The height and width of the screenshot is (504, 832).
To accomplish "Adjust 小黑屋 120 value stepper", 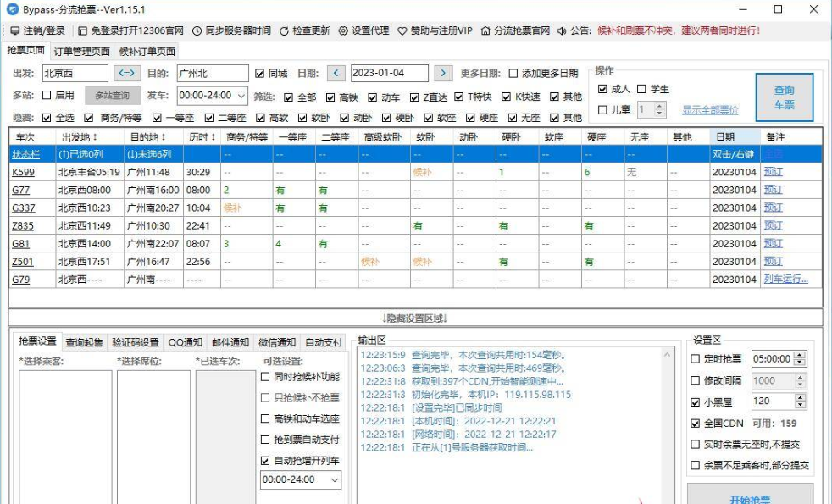I will coord(801,401).
